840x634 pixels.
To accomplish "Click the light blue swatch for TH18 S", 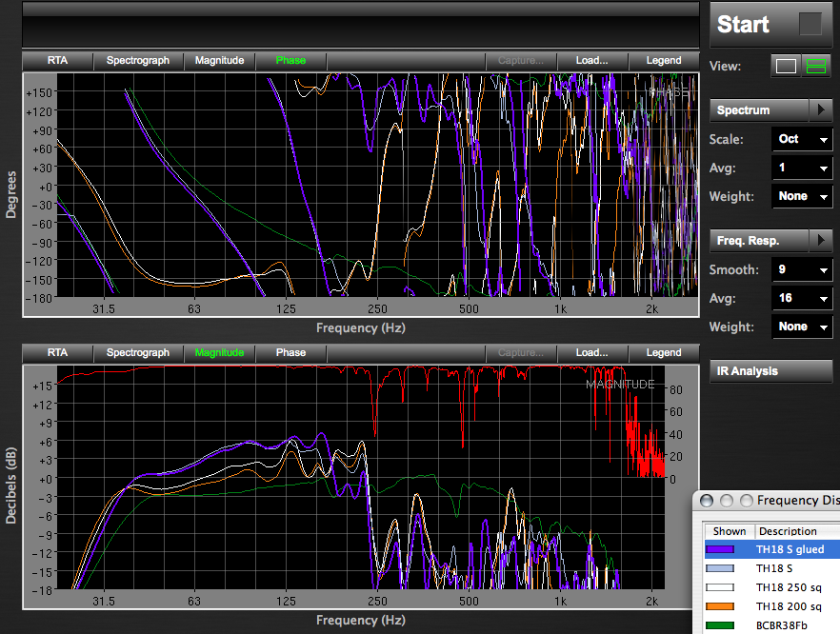I will coord(719,568).
